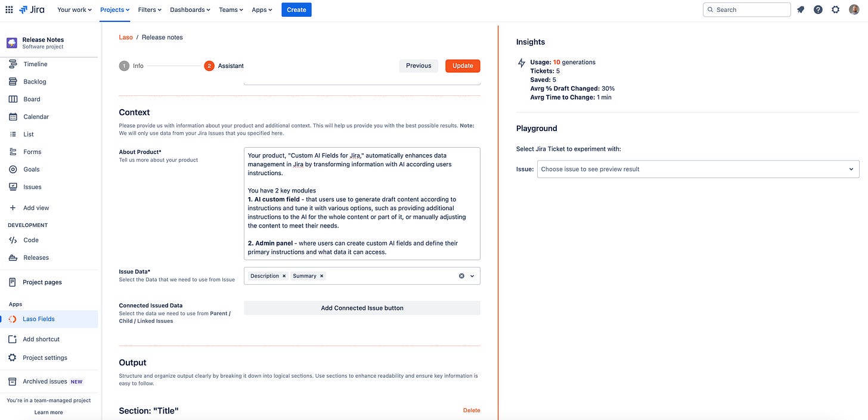
Task: Click the Context section heading
Action: coord(134,113)
